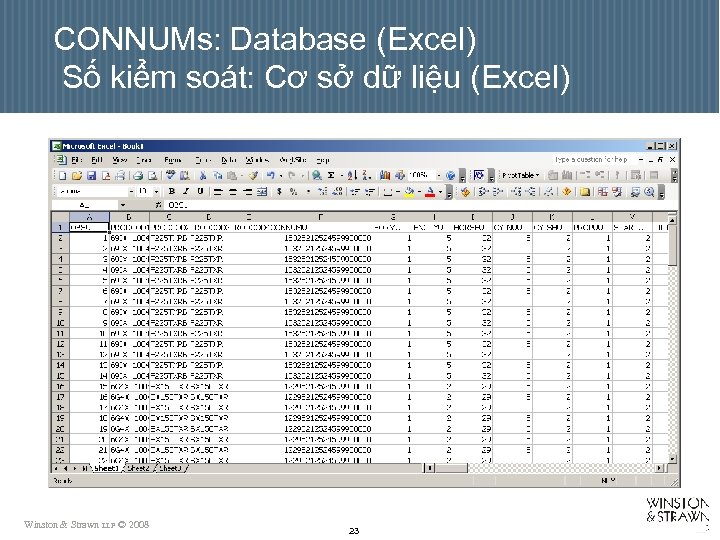Select cell A1 in the worksheet
Screen dimensions: 720x540
[89, 227]
